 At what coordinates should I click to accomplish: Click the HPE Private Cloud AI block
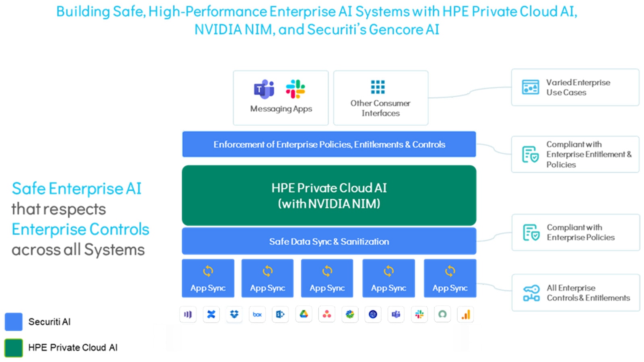click(x=329, y=195)
